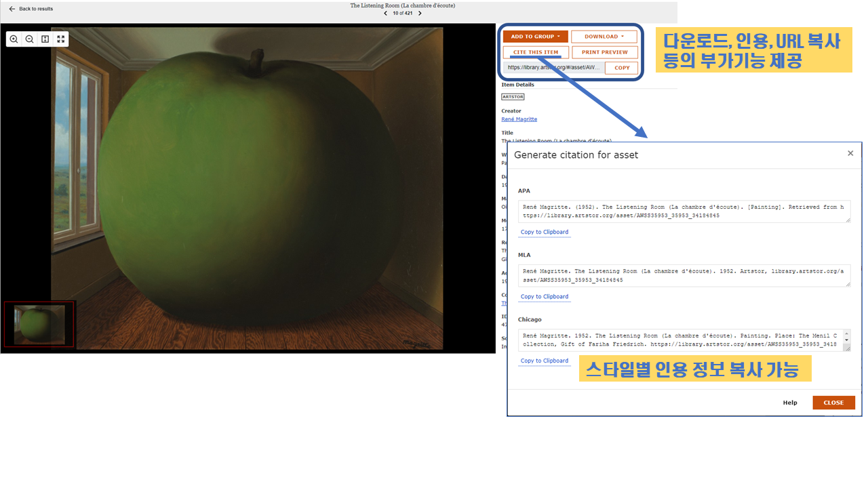Copy Chicago citation to clipboard
This screenshot has width=868, height=488.
coord(545,361)
